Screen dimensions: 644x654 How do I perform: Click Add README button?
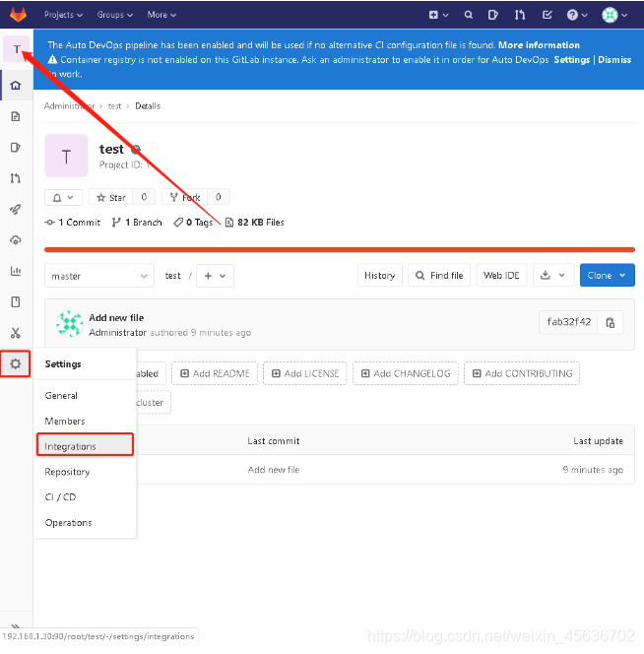point(215,373)
